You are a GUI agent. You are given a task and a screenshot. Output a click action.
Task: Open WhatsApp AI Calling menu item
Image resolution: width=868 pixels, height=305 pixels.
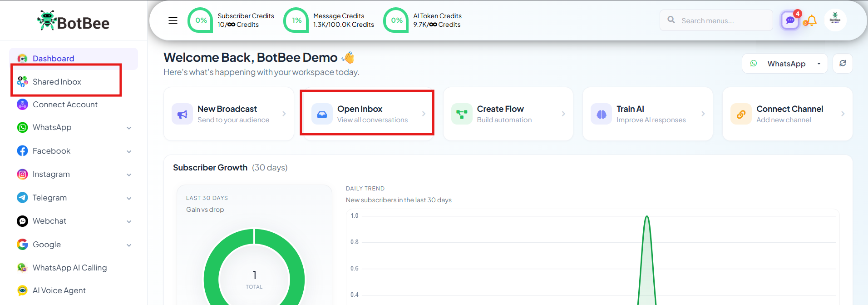pyautogui.click(x=69, y=268)
